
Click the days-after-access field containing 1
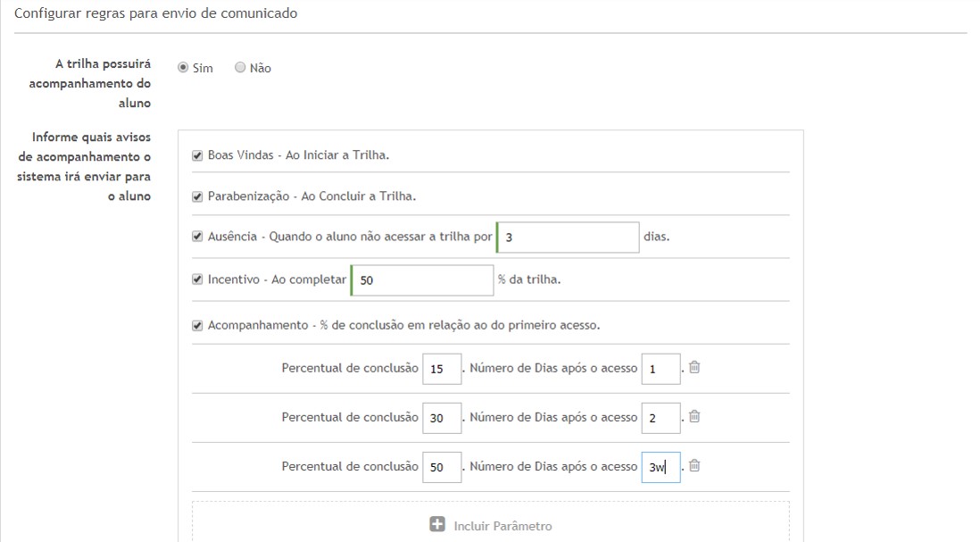[x=660, y=368]
